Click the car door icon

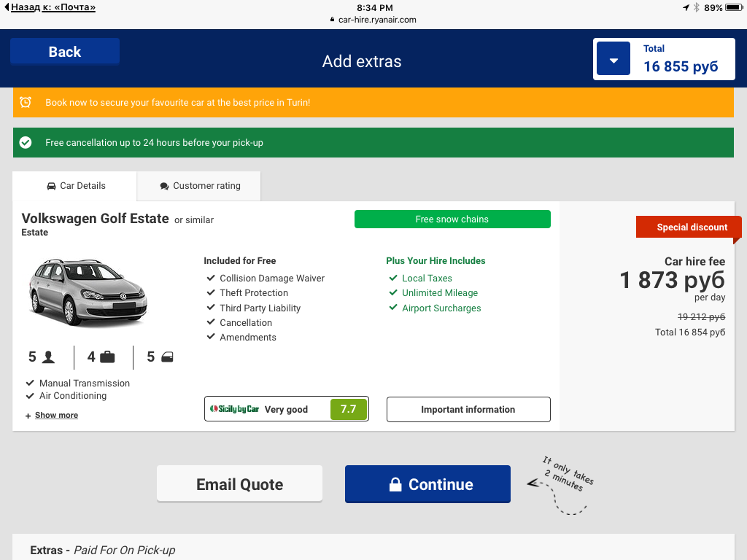167,357
